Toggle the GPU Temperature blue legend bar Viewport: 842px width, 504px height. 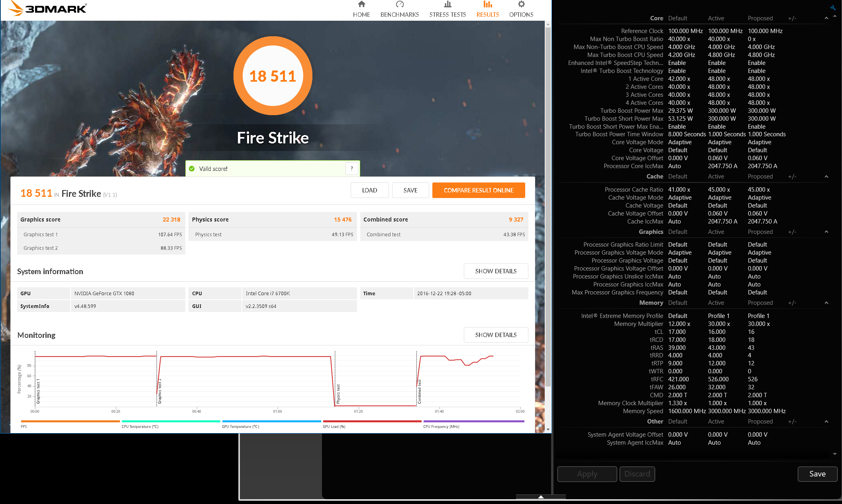271,421
